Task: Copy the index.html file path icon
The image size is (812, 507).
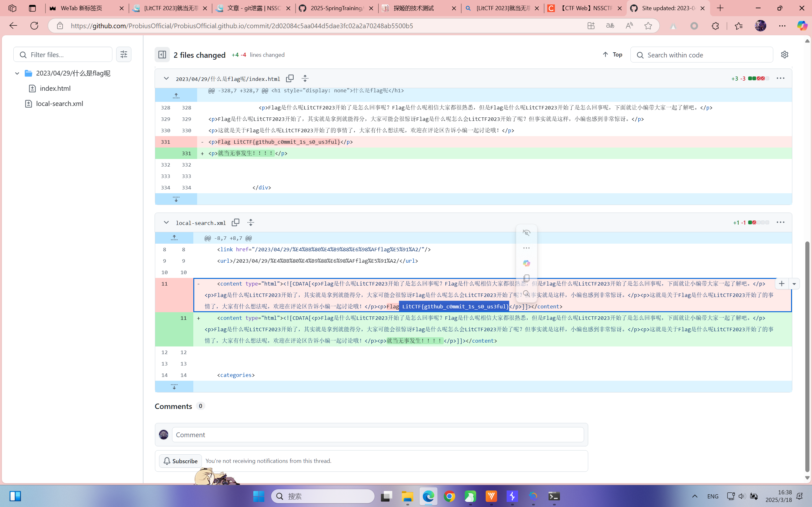Action: coord(290,78)
